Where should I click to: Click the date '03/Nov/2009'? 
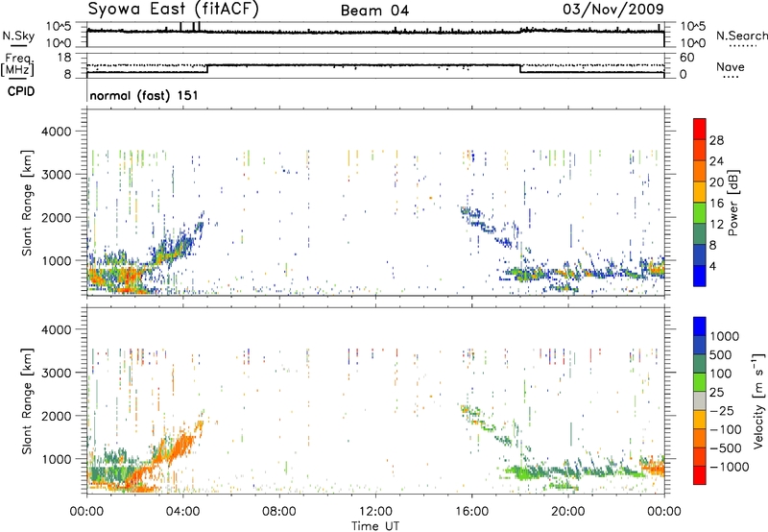(613, 9)
